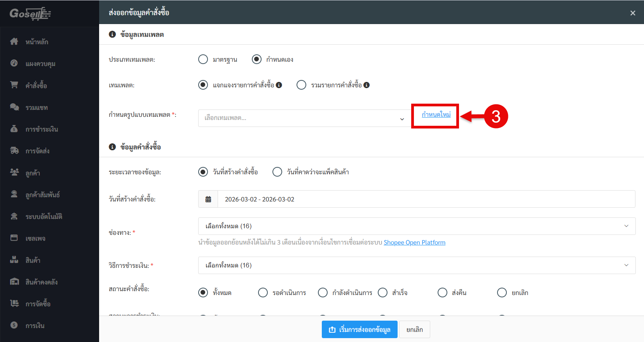Viewport: 644px width, 342px height.
Task: Click the shopping cart orders icon
Action: coord(14,85)
